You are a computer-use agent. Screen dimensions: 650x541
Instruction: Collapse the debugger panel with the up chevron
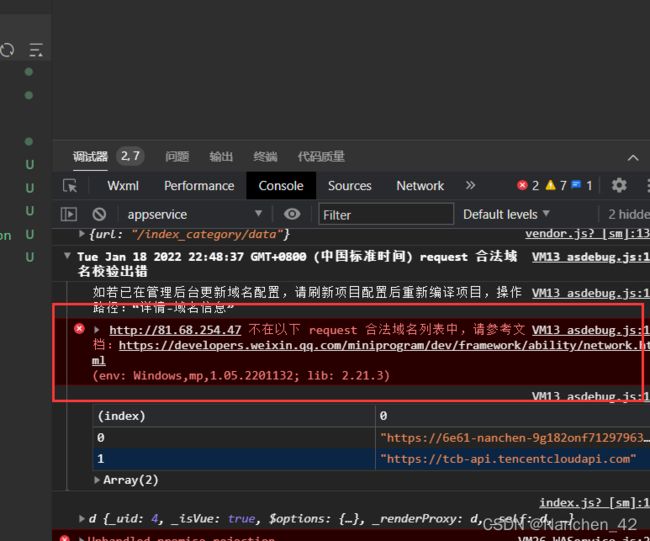(633, 158)
